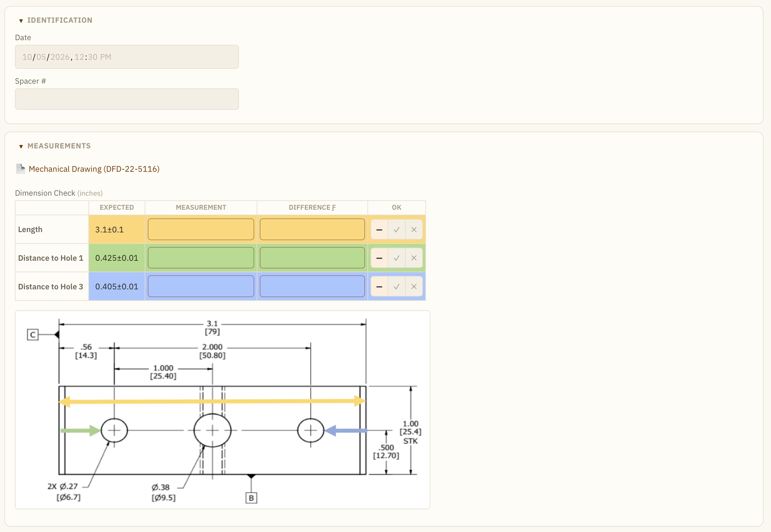Viewport: 771px width, 532px height.
Task: Click the Distance to Hole 3 row label
Action: pyautogui.click(x=51, y=287)
